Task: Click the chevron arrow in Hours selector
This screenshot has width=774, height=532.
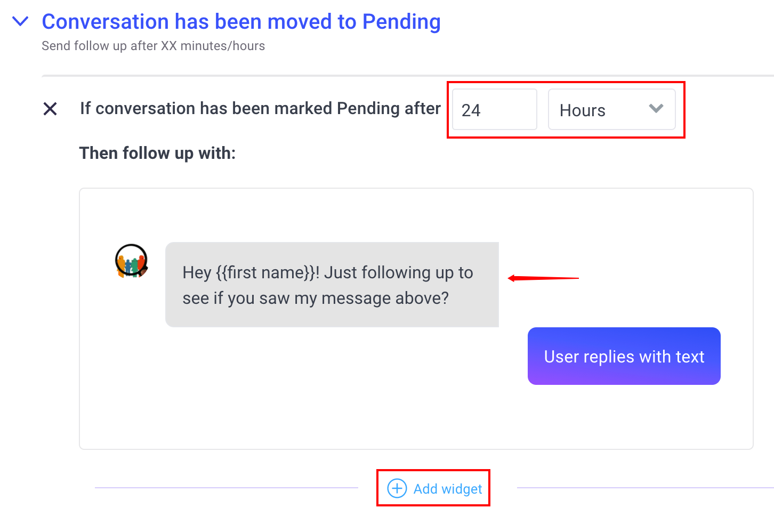Action: [656, 109]
